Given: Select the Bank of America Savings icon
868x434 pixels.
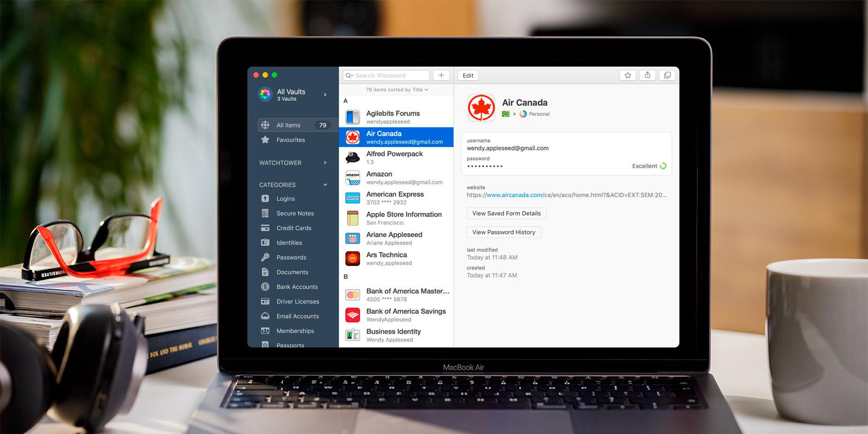Looking at the screenshot, I should click(x=353, y=315).
